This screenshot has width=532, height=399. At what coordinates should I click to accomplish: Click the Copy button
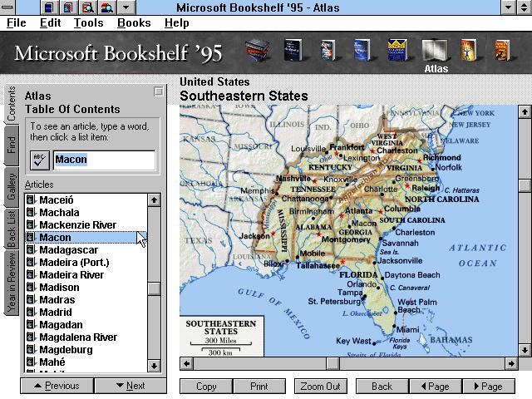coord(206,387)
